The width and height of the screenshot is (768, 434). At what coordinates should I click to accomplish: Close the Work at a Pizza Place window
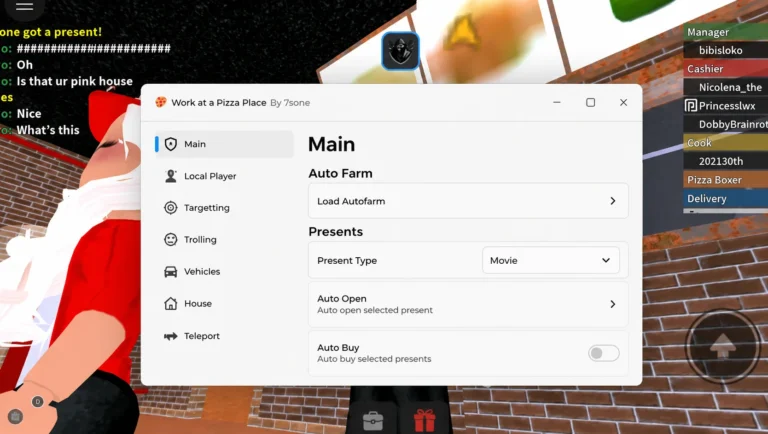[x=623, y=102]
